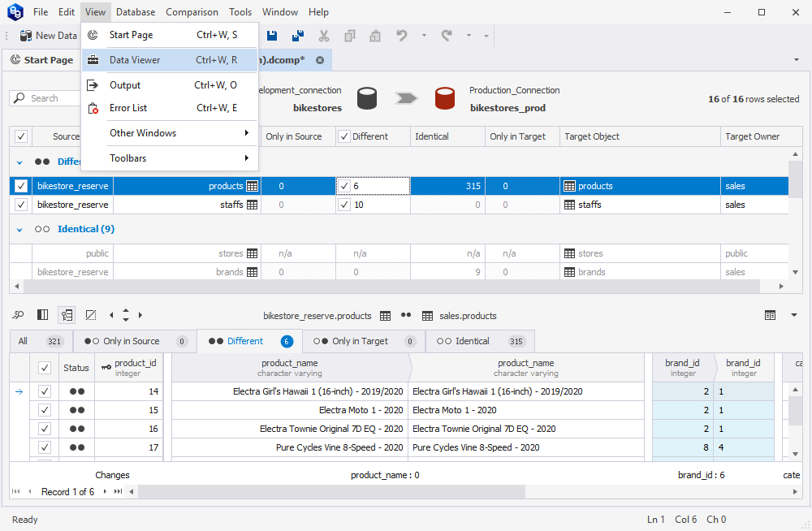Click the Paste icon in the toolbar
Image resolution: width=812 pixels, height=531 pixels.
click(375, 36)
